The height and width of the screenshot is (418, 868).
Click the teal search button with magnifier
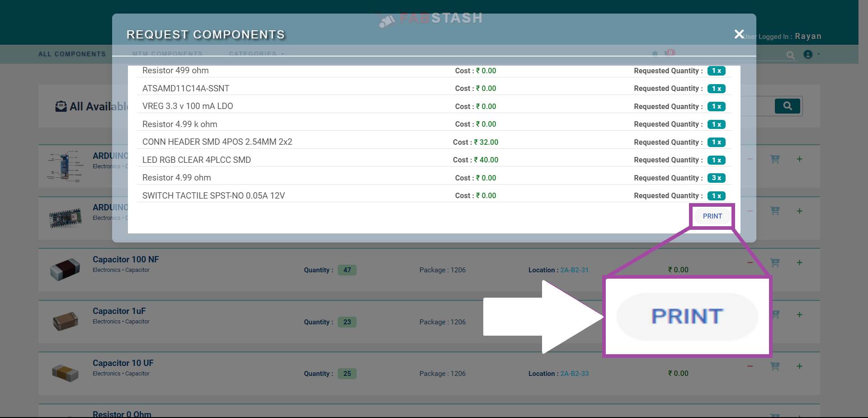click(x=787, y=106)
